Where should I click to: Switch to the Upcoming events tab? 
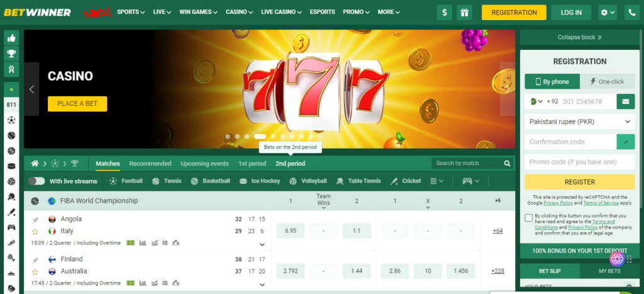(x=204, y=163)
